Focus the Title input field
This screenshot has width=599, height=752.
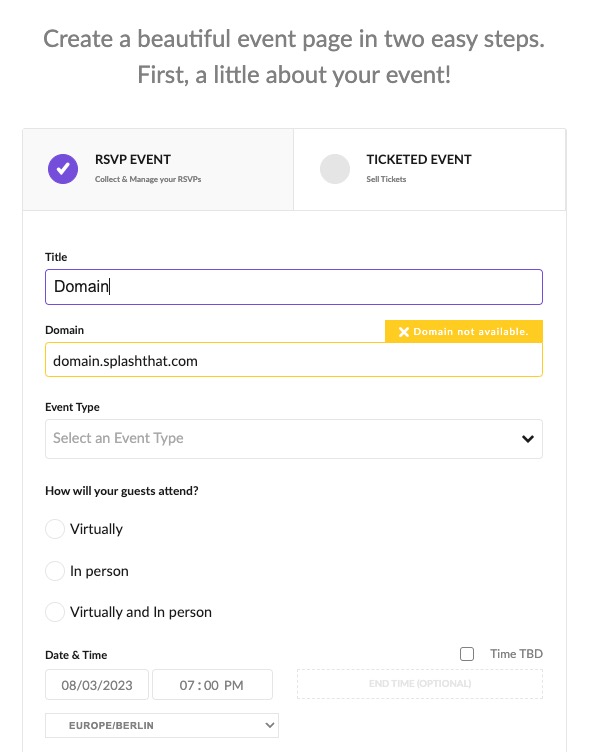tap(294, 287)
